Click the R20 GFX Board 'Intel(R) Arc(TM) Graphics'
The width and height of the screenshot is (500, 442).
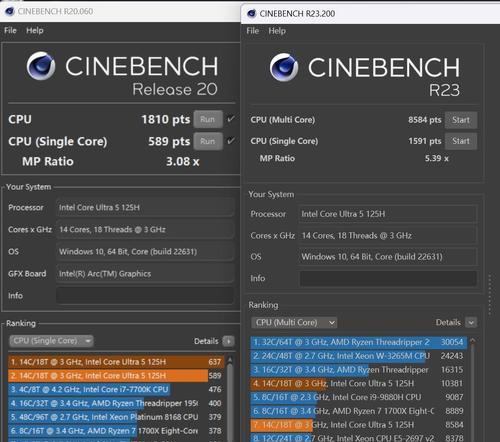145,274
